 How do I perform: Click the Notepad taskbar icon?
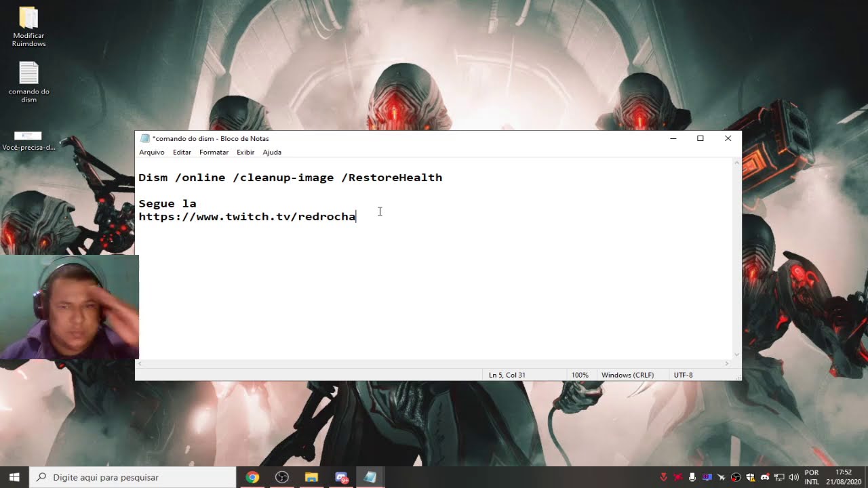click(x=370, y=477)
